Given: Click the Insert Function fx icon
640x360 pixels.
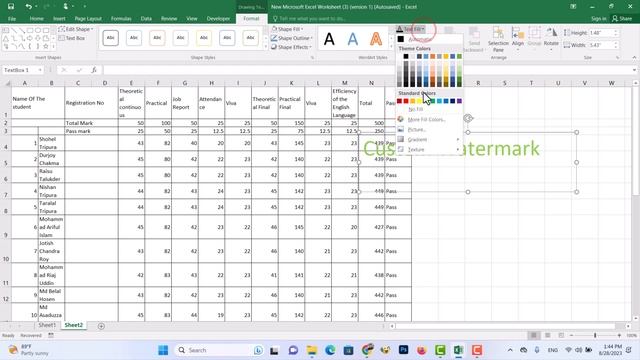Looking at the screenshot, I should [94, 70].
